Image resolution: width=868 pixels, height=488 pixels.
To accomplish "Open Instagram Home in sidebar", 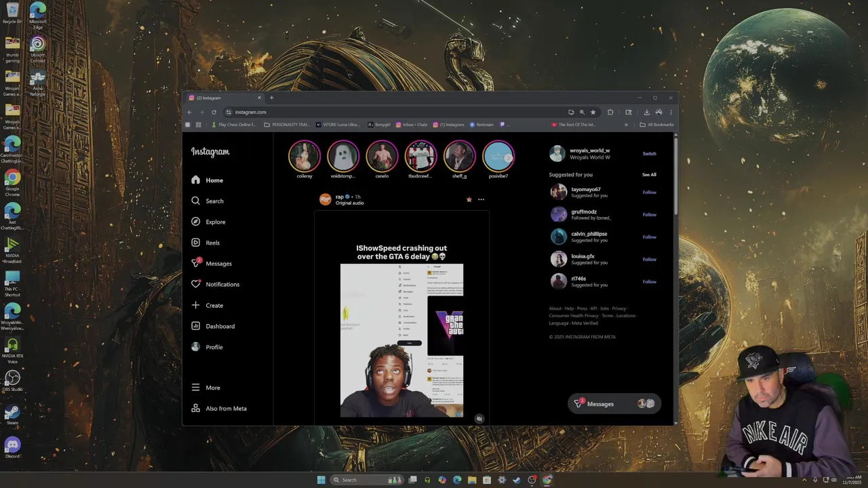I will [208, 180].
